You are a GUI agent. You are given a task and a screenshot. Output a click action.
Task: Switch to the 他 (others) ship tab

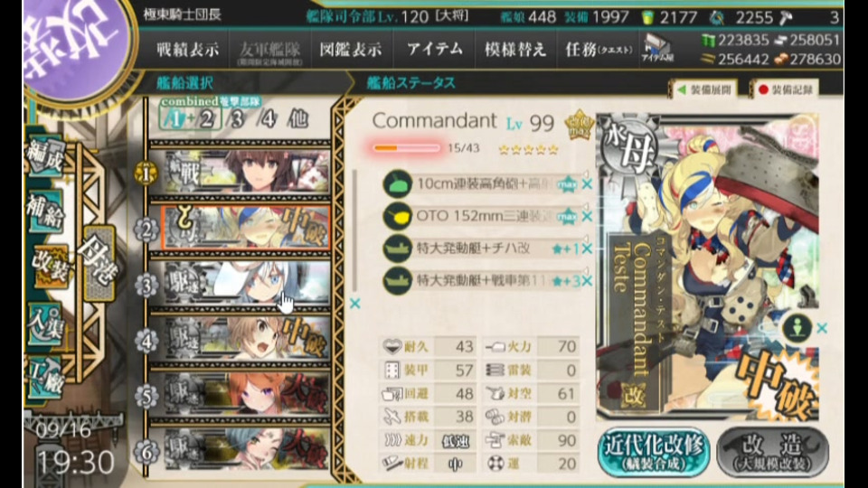click(298, 119)
